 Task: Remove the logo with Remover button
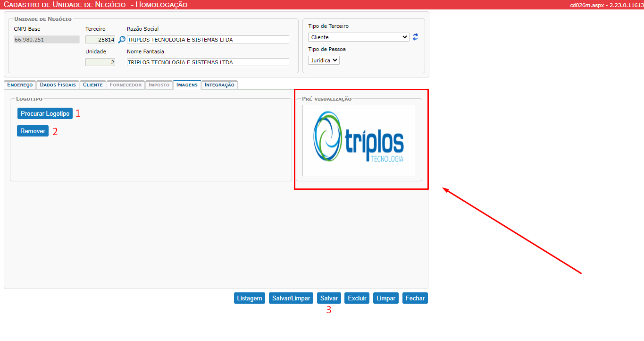tap(33, 131)
